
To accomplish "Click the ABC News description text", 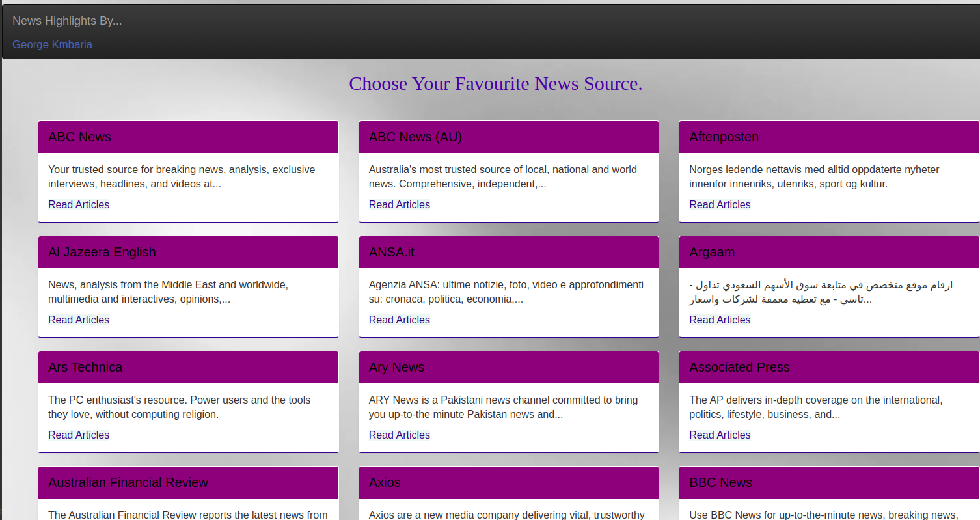I will pos(182,176).
